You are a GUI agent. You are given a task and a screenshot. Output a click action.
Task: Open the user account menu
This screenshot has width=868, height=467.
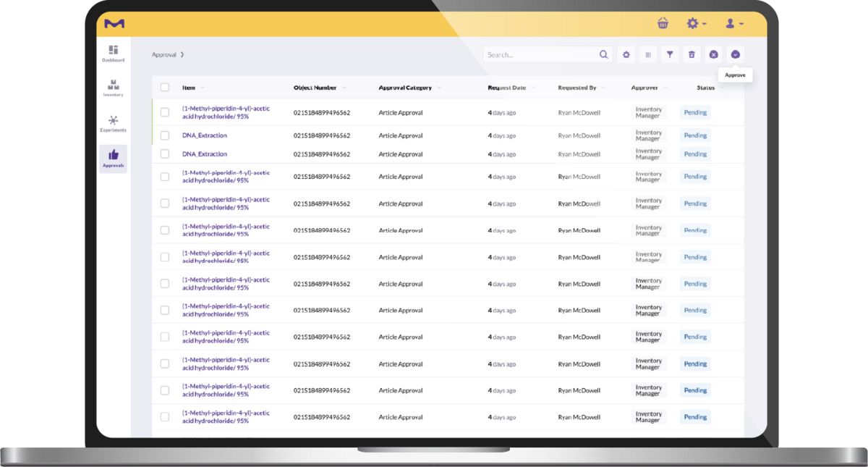pyautogui.click(x=733, y=23)
